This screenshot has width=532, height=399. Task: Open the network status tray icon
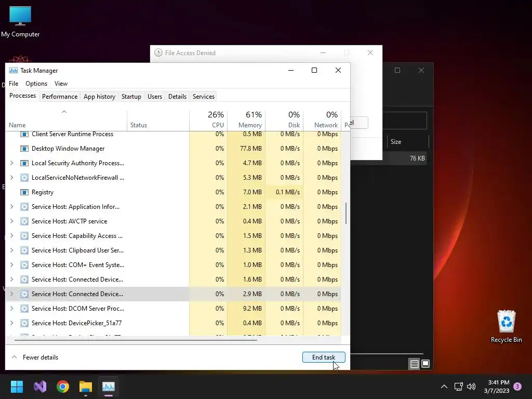458,387
